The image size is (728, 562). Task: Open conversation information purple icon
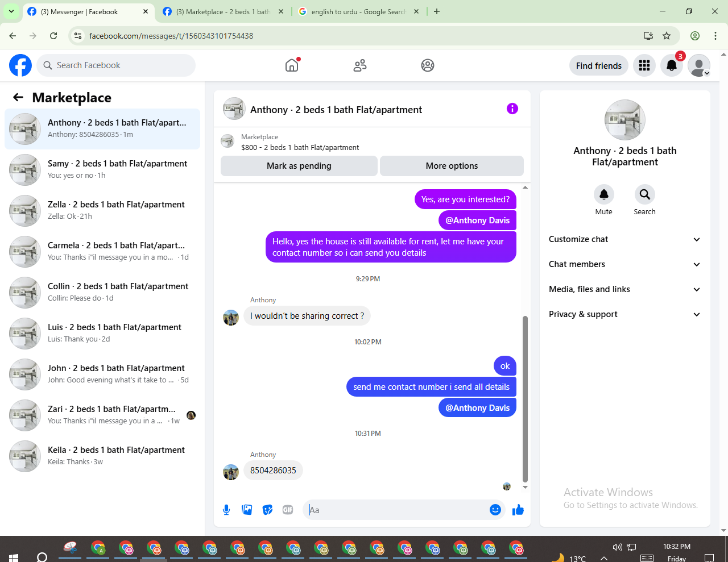point(512,109)
